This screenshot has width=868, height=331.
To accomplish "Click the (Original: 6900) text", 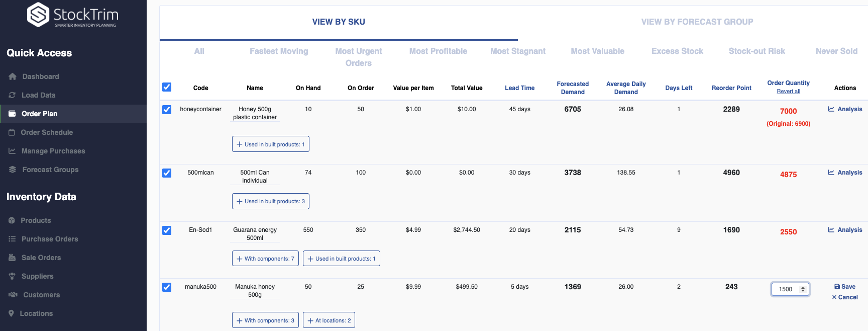I will [788, 124].
